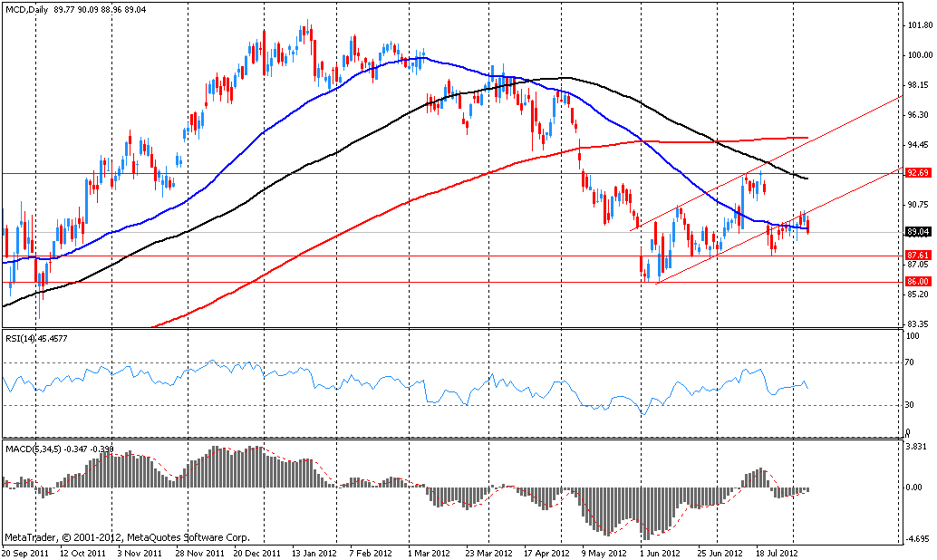Click the RSI 30 level label
Viewport: 937px width, 560px height.
tap(909, 405)
